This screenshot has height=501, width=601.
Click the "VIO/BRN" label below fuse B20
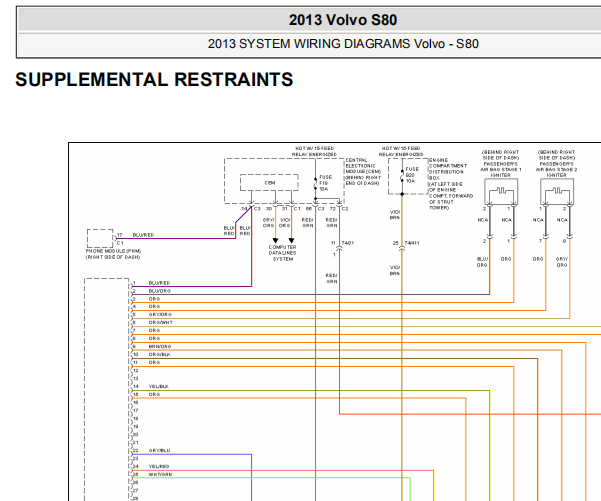(395, 215)
